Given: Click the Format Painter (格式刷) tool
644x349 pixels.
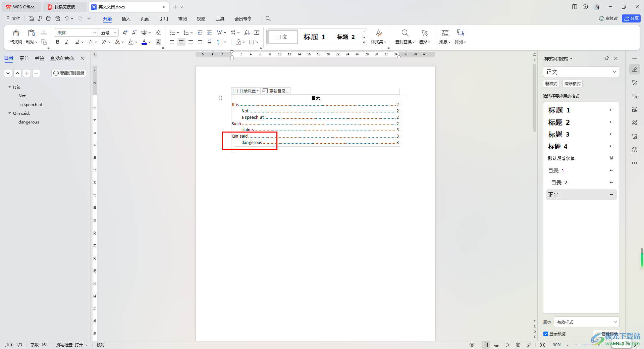Looking at the screenshot, I should pos(16,37).
